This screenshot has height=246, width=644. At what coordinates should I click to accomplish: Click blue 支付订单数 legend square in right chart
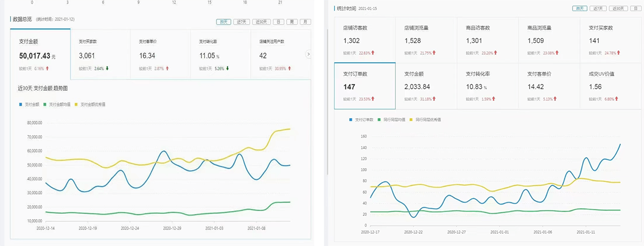[350, 119]
